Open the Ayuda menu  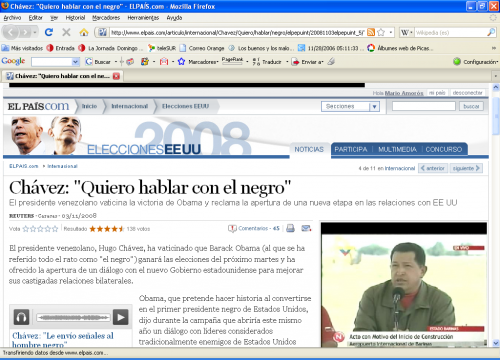tap(174, 18)
